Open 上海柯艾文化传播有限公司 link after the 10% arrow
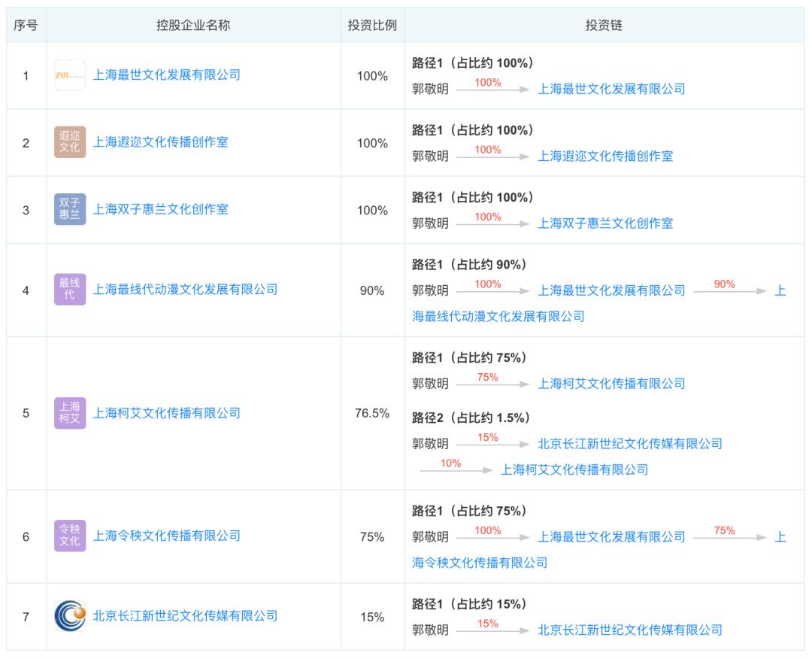Viewport: 812px width, 659px height. tap(574, 470)
